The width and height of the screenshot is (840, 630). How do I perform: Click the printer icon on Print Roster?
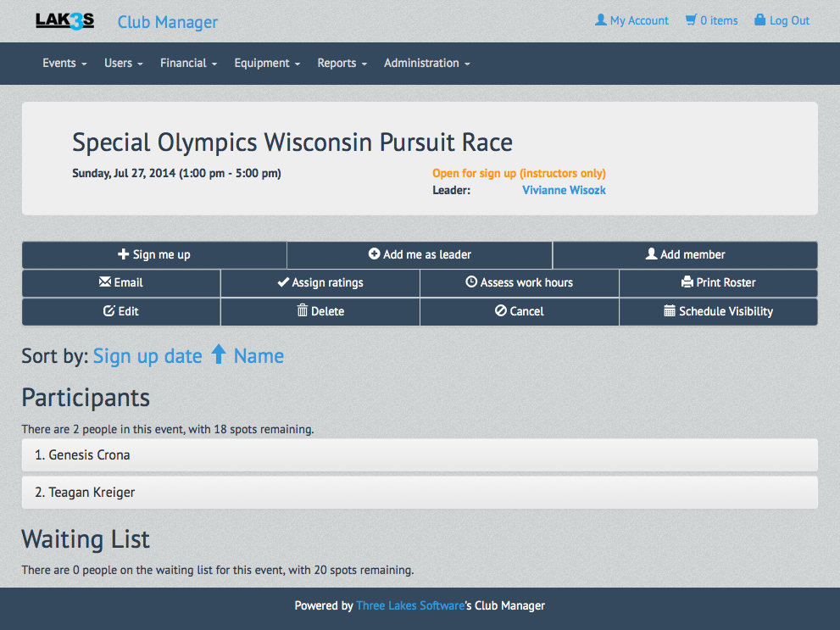point(687,282)
